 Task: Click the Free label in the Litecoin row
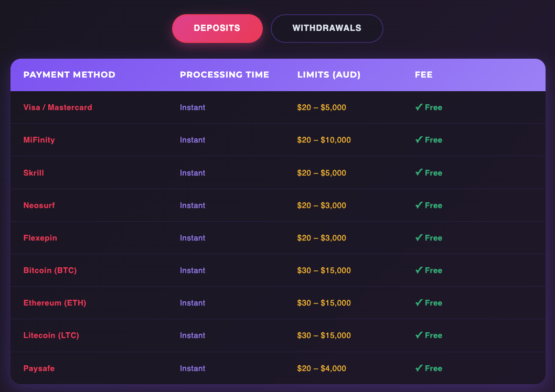tap(434, 335)
